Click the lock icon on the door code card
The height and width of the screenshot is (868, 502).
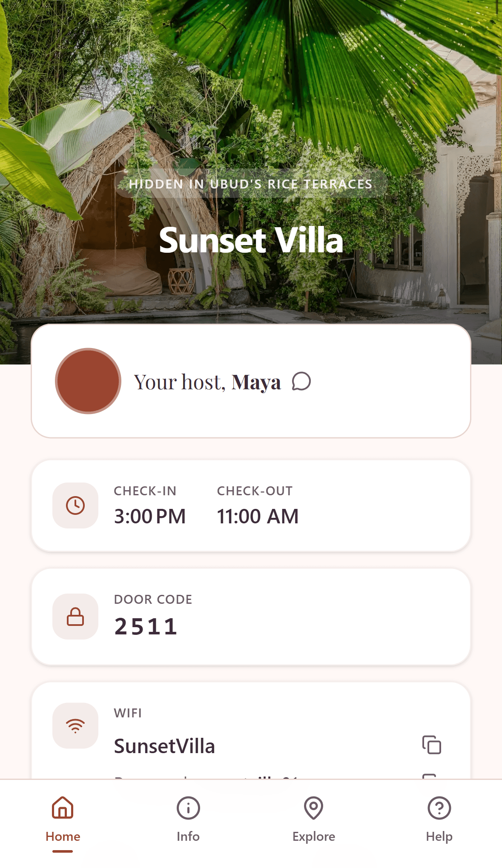click(x=75, y=617)
